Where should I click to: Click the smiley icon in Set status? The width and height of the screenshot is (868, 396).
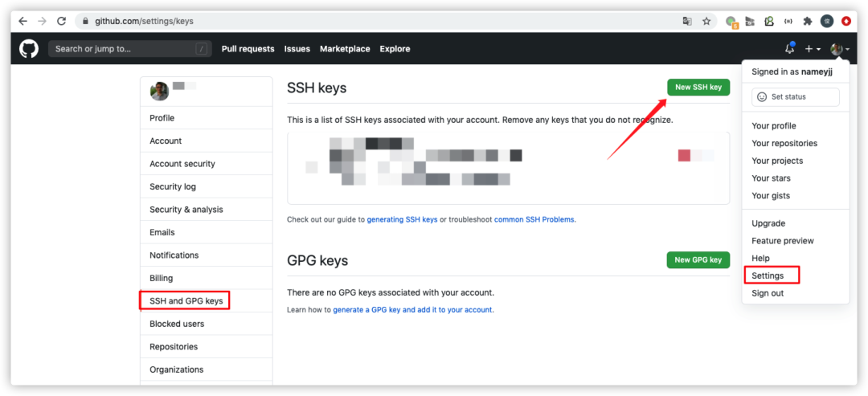tap(762, 96)
